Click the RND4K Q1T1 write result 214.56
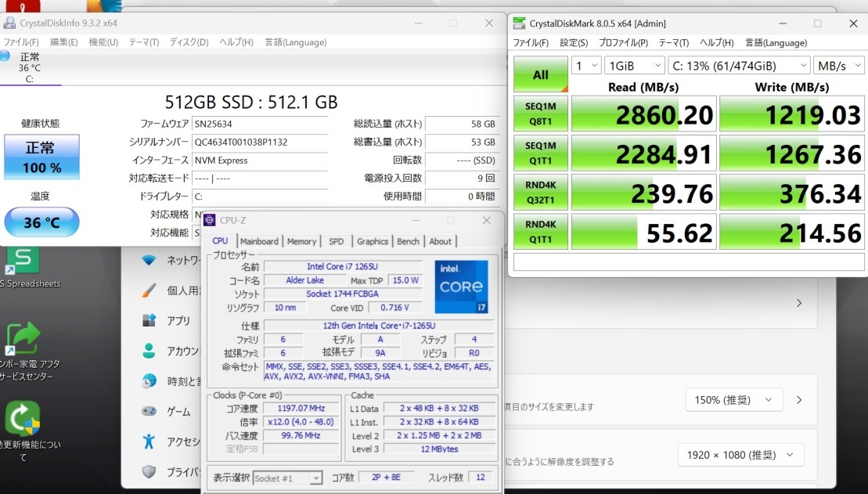Screen dimensions: 868x494 click(791, 232)
